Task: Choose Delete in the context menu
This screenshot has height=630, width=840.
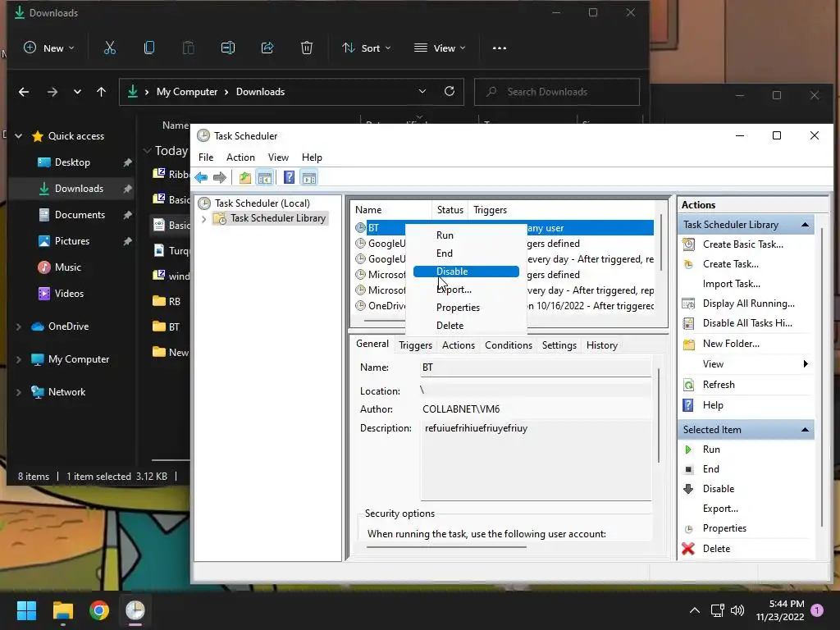Action: (x=466, y=326)
